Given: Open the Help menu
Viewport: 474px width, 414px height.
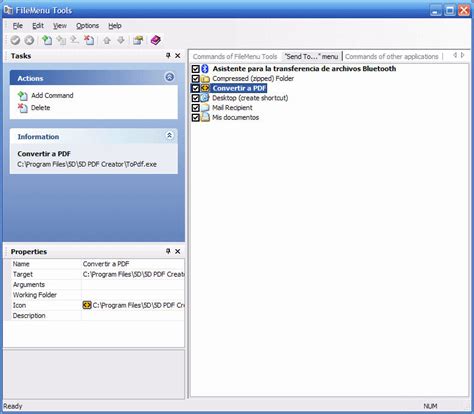Looking at the screenshot, I should [115, 26].
